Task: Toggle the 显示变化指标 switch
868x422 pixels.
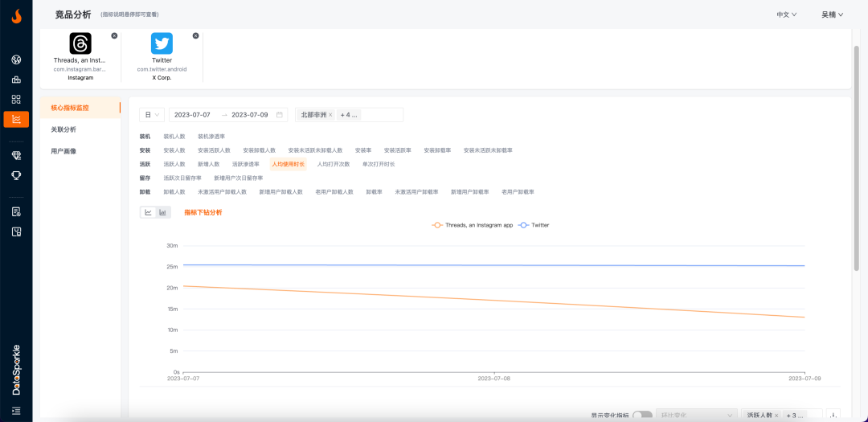Action: coord(642,415)
